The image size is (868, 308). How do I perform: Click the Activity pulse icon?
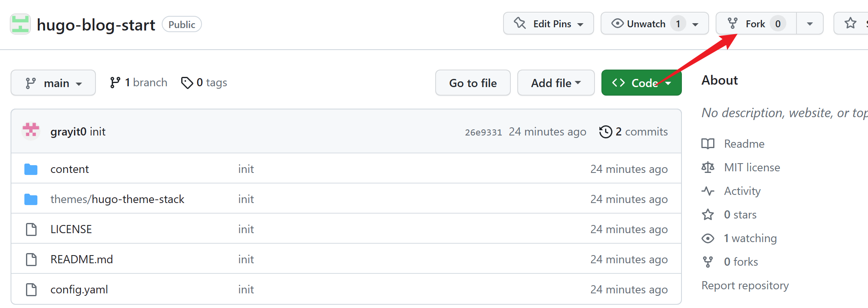708,191
